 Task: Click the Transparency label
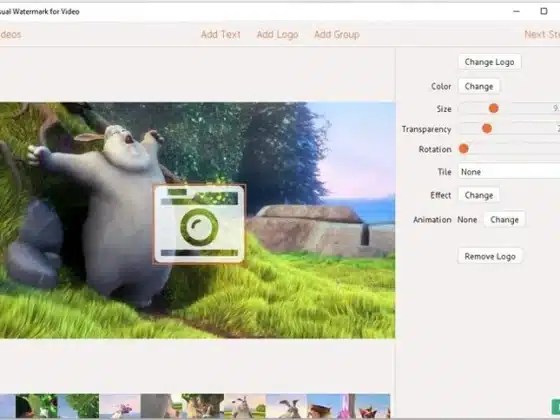[426, 129]
